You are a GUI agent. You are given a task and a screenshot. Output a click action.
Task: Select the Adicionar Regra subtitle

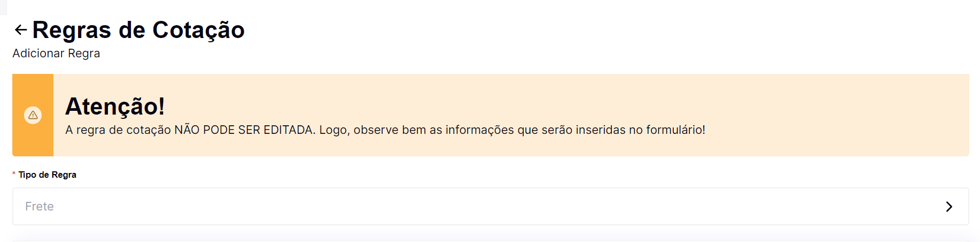(x=56, y=54)
